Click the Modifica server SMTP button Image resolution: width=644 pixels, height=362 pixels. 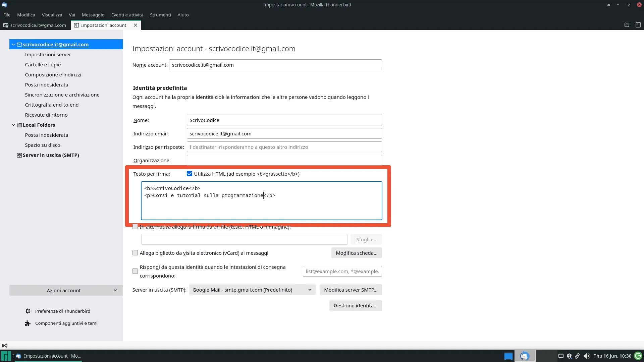tap(351, 289)
